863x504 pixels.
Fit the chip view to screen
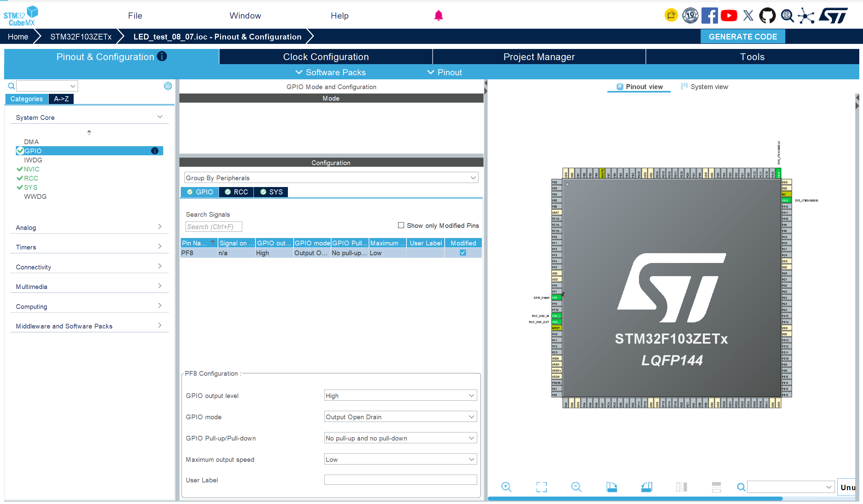pos(541,487)
